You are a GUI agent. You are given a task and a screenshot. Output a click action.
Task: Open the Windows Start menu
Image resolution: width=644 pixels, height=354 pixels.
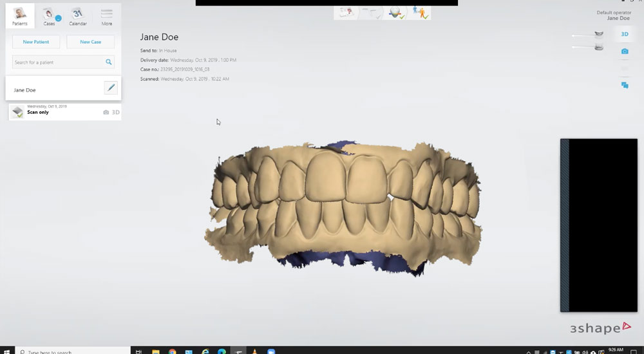coord(6,351)
